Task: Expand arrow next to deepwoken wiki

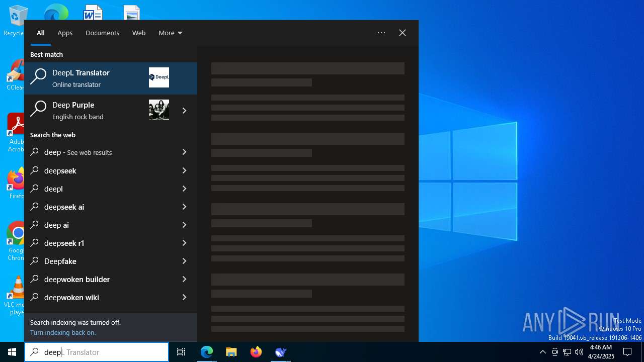Action: (x=184, y=297)
